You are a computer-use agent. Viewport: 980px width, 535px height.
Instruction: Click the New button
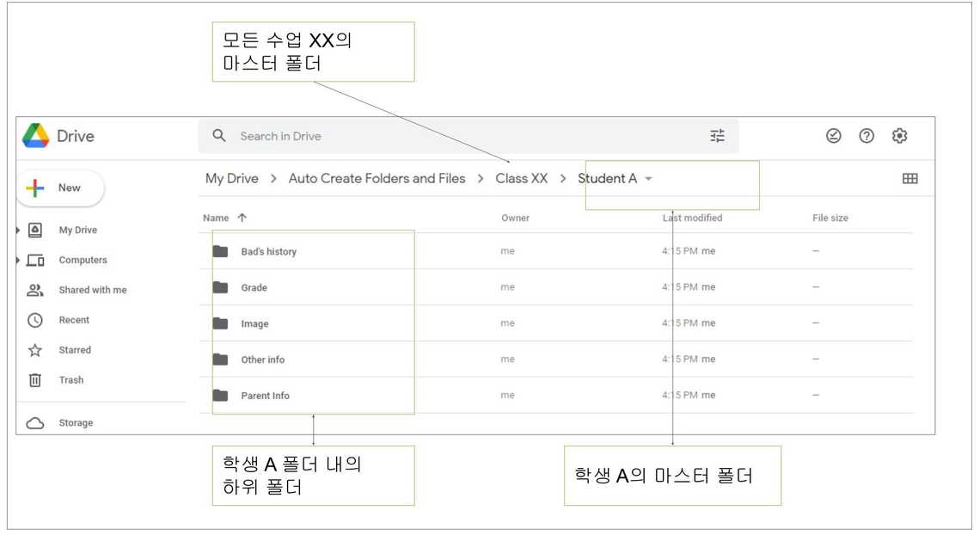pyautogui.click(x=60, y=188)
